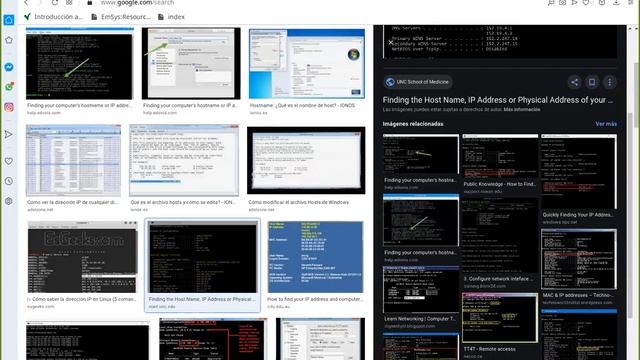Click caption 'Qué es el archivo hosts y cómo se edita? - ION...'

[183, 202]
